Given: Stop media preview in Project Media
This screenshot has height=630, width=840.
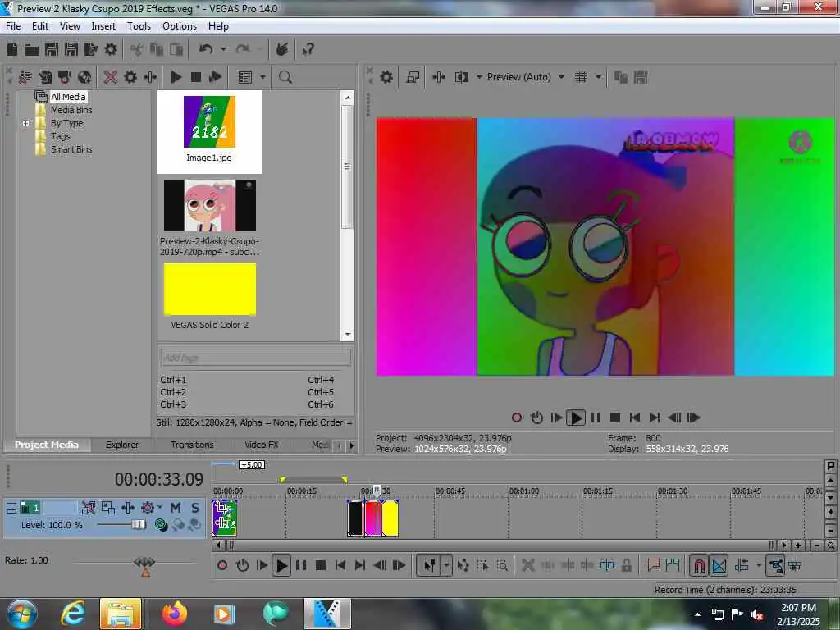Looking at the screenshot, I should click(x=196, y=77).
